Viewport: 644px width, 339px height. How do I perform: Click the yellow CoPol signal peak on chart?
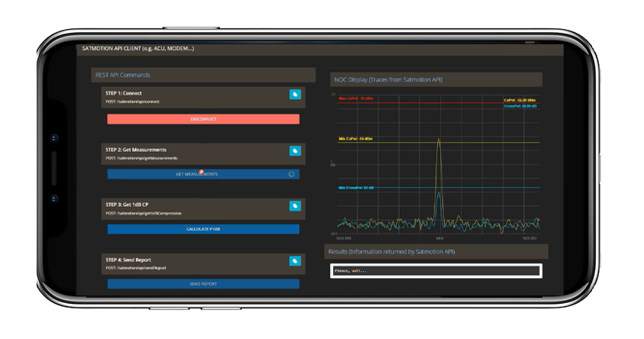click(x=439, y=141)
